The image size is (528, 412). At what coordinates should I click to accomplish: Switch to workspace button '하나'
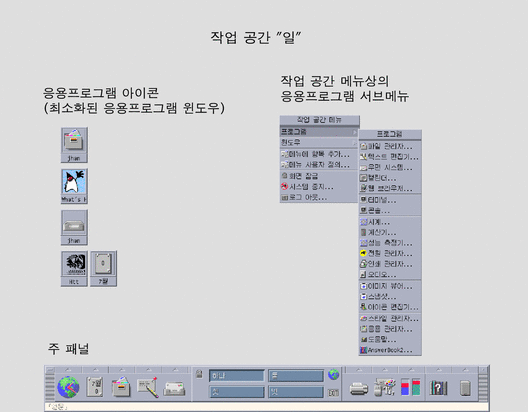click(x=236, y=376)
